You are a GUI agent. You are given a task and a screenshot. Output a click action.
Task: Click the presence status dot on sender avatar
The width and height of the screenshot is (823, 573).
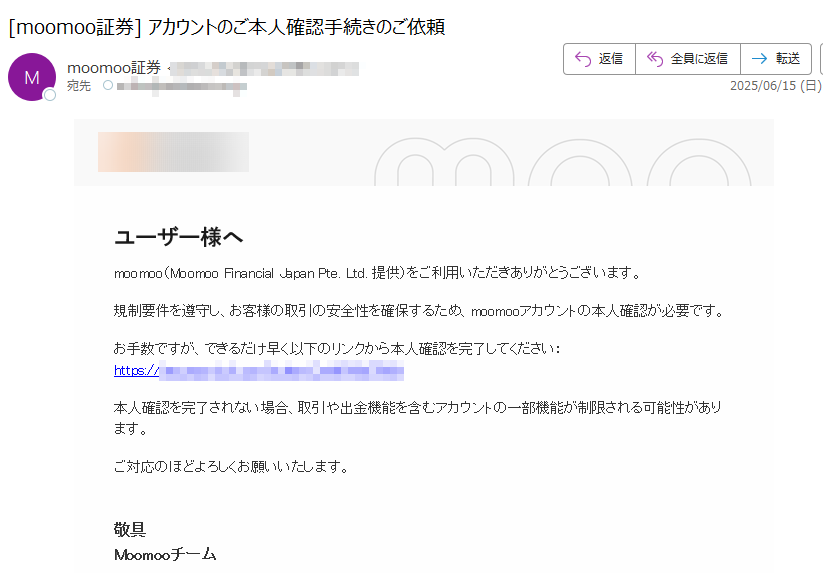click(x=50, y=95)
